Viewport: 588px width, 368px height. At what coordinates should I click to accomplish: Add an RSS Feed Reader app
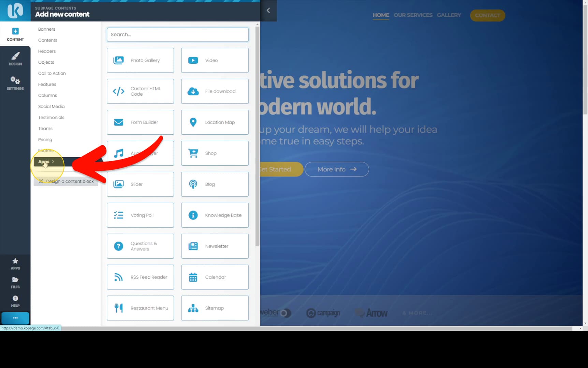coord(140,277)
